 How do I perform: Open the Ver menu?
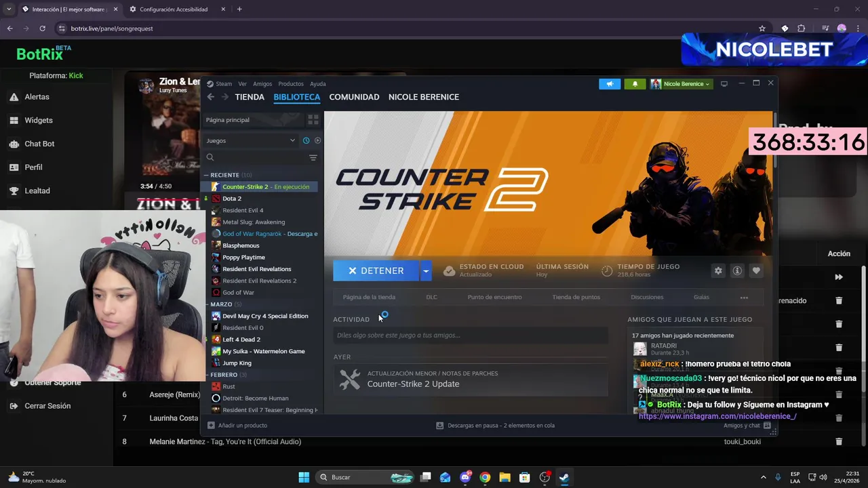(x=242, y=84)
